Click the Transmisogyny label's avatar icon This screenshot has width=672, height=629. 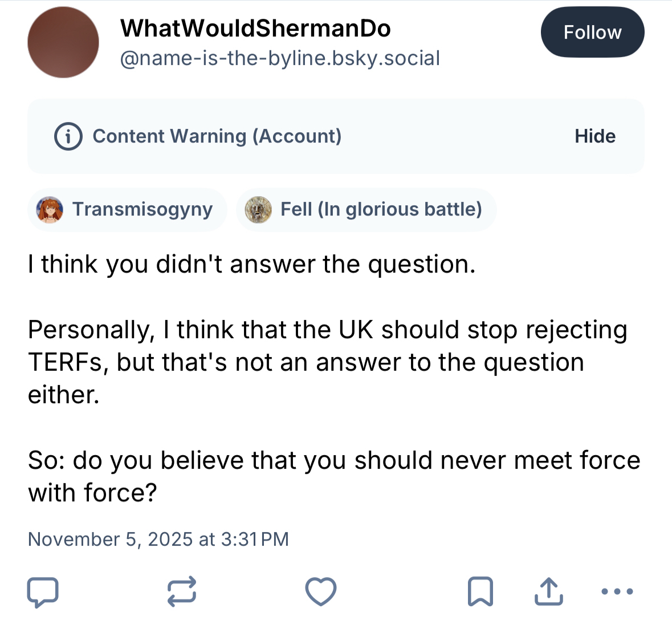[x=50, y=210]
